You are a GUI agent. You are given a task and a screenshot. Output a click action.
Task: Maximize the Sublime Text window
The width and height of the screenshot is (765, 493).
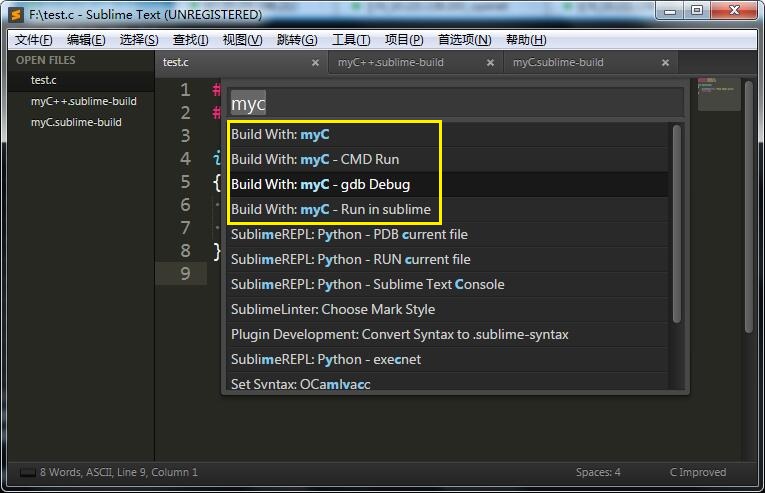click(x=697, y=11)
